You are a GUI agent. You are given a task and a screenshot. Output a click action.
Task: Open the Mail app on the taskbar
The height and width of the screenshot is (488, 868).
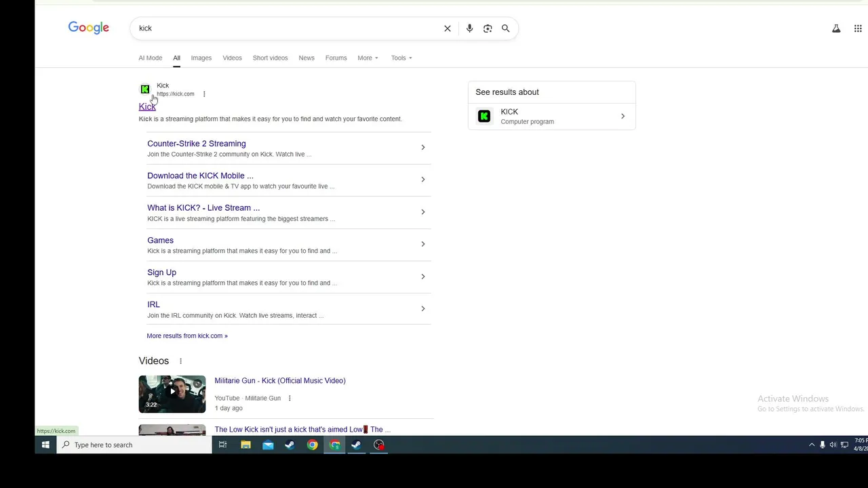(x=268, y=445)
